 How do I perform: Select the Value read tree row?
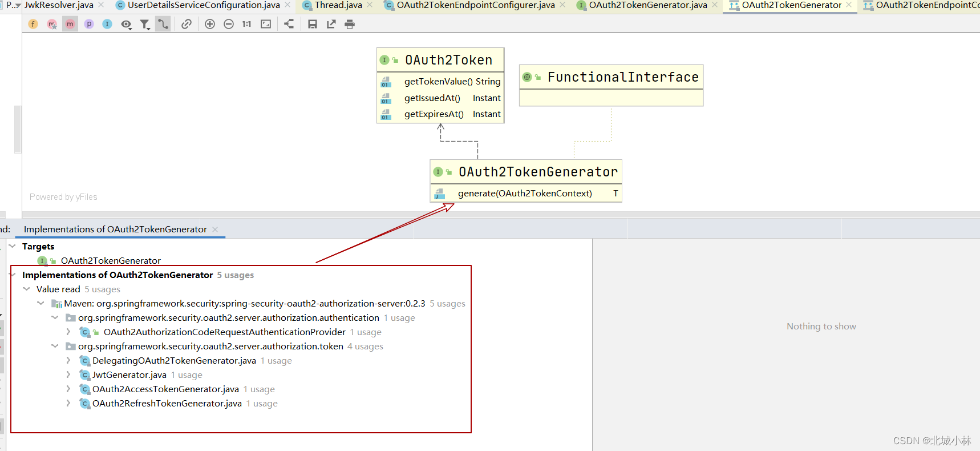coord(78,289)
